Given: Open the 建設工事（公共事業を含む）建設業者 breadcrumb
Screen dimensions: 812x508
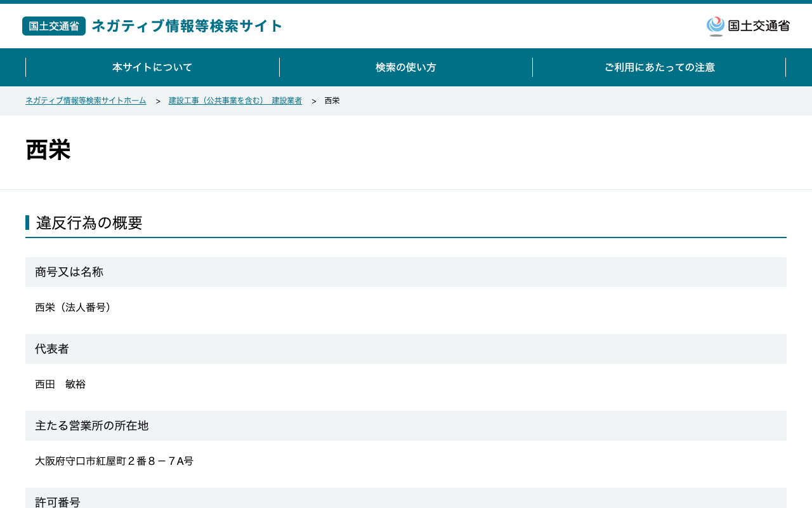Looking at the screenshot, I should (235, 101).
